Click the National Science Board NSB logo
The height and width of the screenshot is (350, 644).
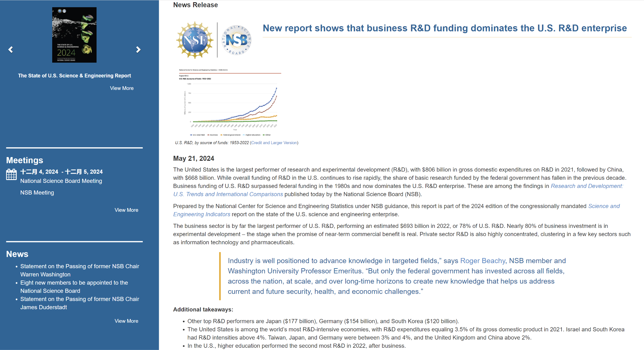236,40
